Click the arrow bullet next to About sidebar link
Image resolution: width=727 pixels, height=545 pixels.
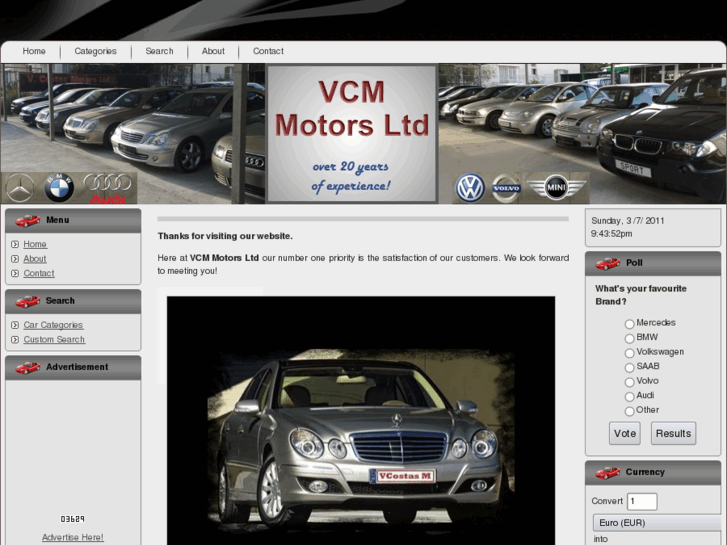[15, 259]
